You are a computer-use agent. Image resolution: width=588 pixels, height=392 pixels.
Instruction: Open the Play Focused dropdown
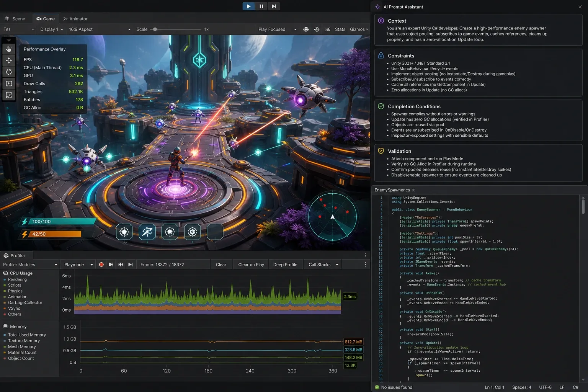click(x=278, y=29)
